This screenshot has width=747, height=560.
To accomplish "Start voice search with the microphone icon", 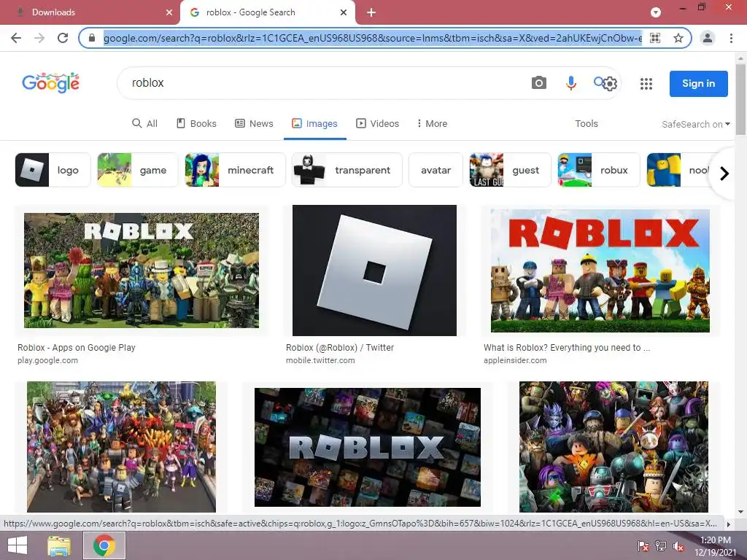I will [x=570, y=83].
